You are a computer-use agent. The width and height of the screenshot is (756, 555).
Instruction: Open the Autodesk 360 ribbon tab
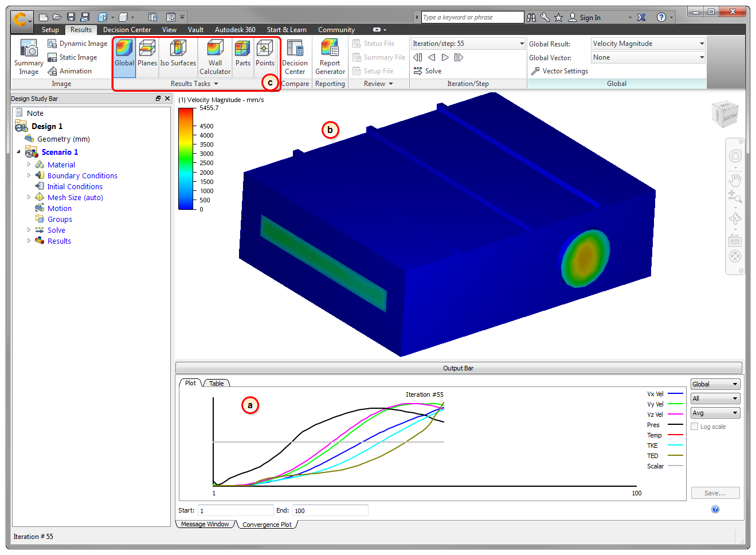(x=235, y=30)
